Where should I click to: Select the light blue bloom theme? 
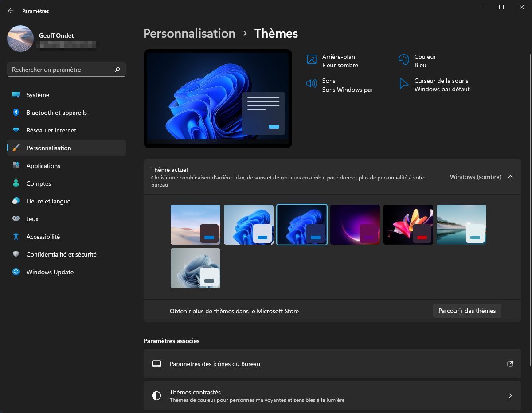tap(249, 225)
